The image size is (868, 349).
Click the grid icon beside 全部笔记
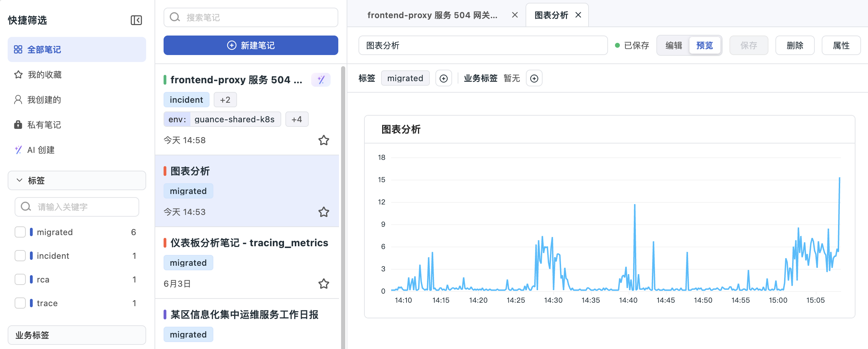click(18, 49)
